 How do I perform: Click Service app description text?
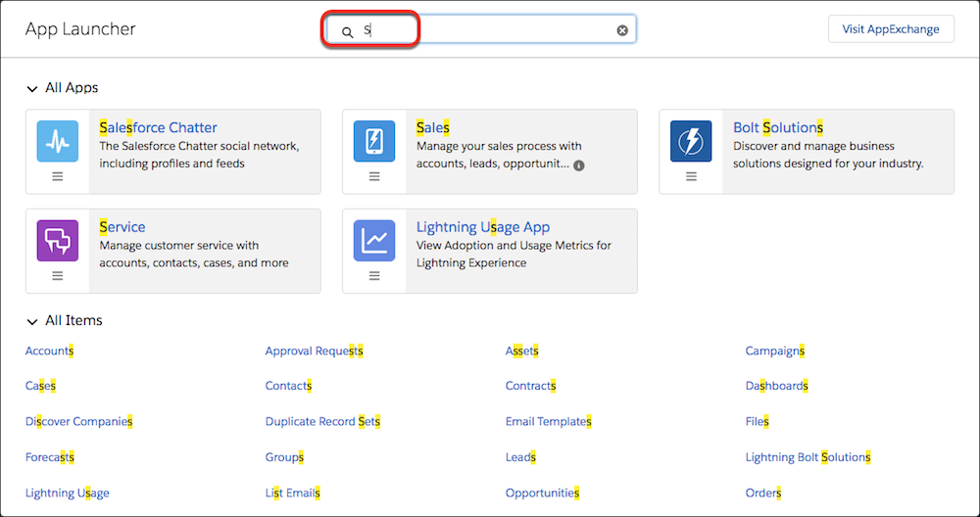(194, 255)
